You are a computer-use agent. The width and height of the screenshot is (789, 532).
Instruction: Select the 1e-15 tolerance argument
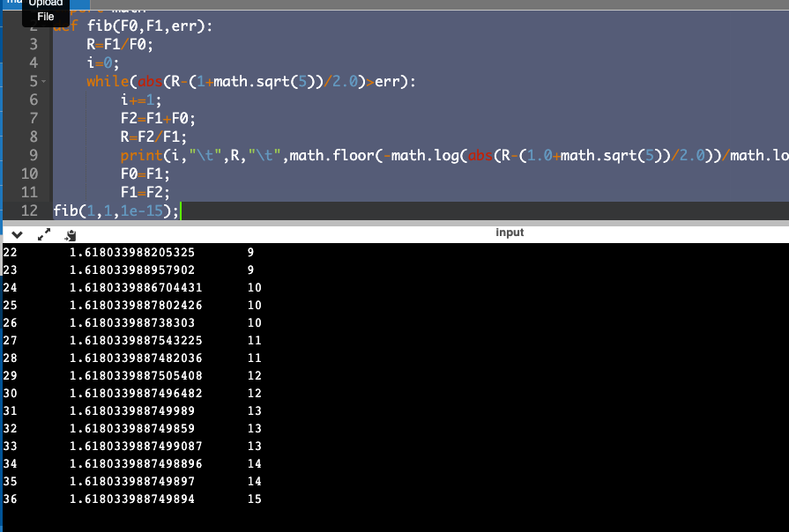point(138,210)
